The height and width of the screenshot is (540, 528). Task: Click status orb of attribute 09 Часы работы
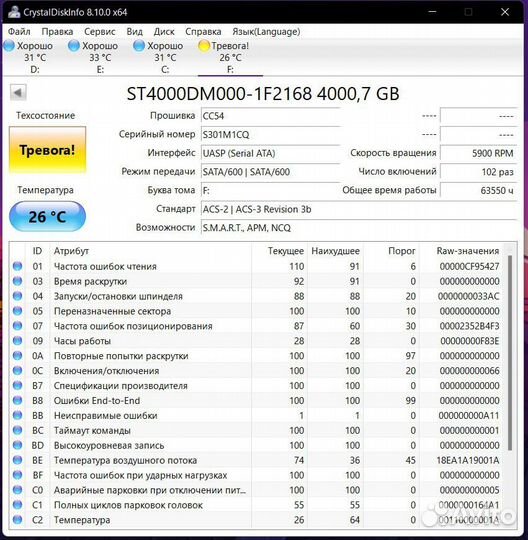(17, 341)
